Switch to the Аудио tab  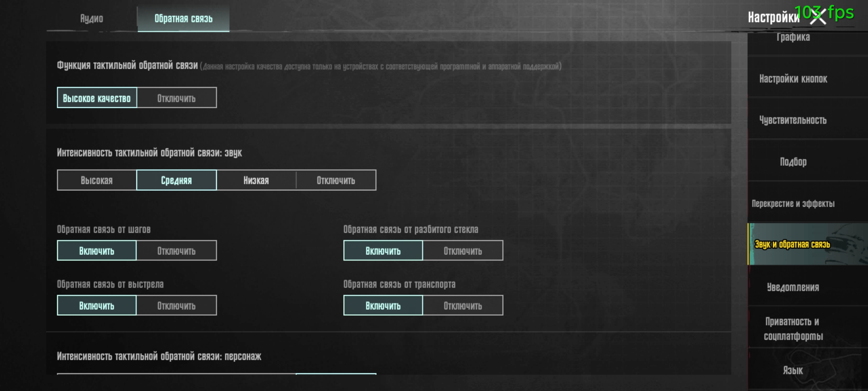click(92, 18)
